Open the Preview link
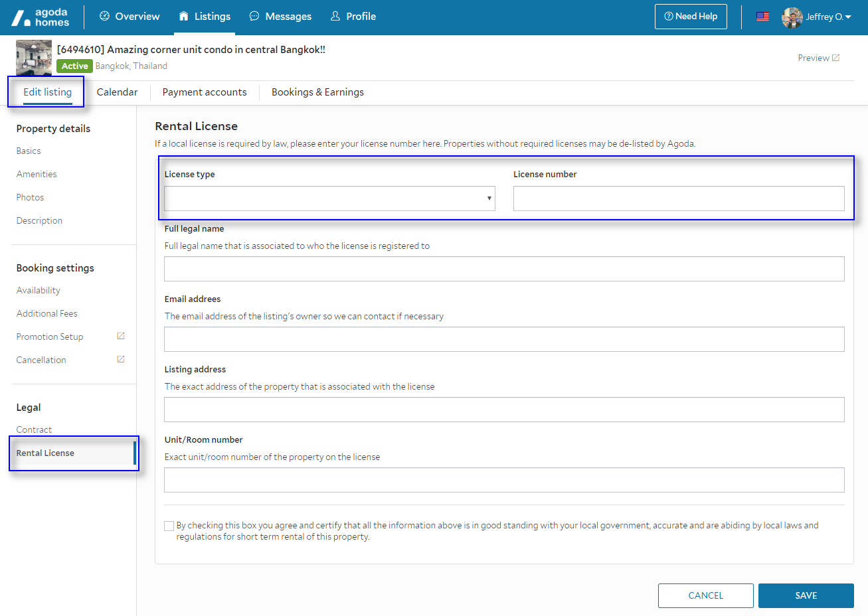This screenshot has height=616, width=868. click(x=814, y=58)
